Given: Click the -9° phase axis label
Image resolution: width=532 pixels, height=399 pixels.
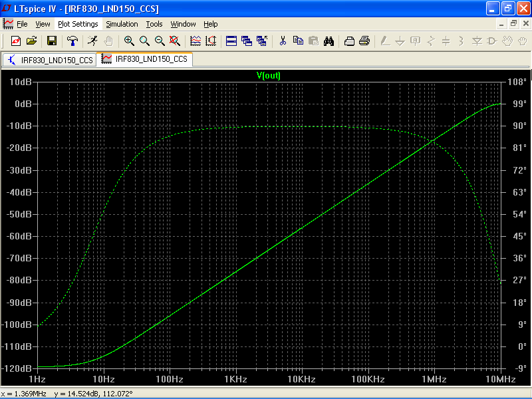Looking at the screenshot, I should 519,368.
